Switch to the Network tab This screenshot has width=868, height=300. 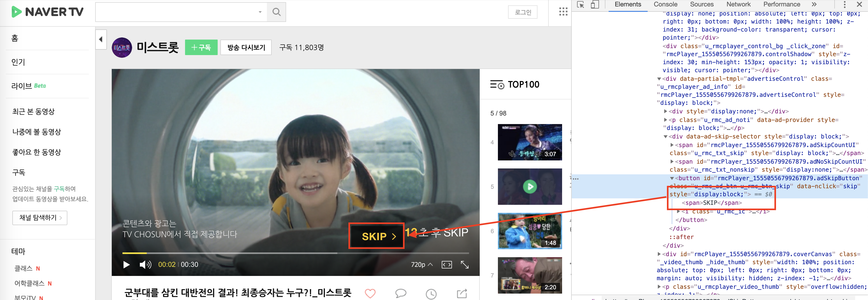pos(738,4)
